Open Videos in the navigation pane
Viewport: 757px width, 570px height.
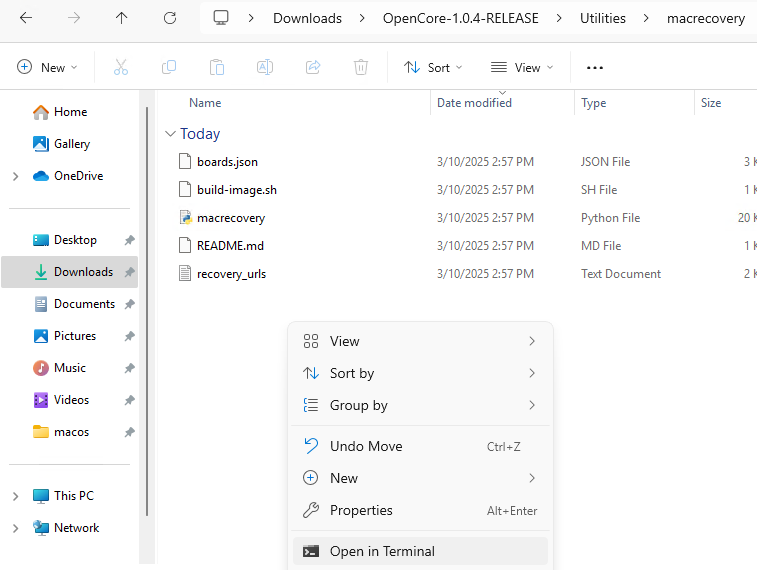(70, 400)
